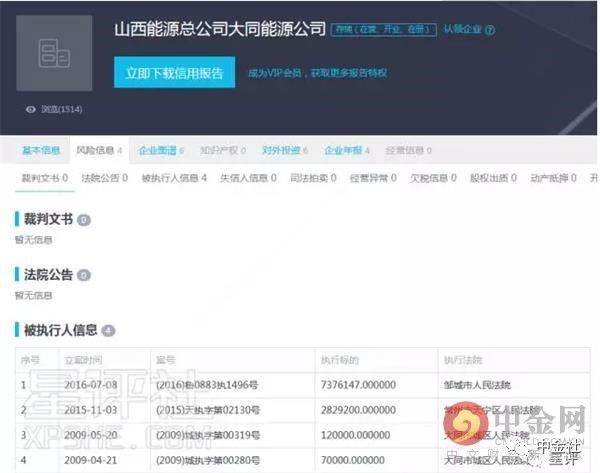Click the count badge beside 法院公告 heading

click(84, 275)
